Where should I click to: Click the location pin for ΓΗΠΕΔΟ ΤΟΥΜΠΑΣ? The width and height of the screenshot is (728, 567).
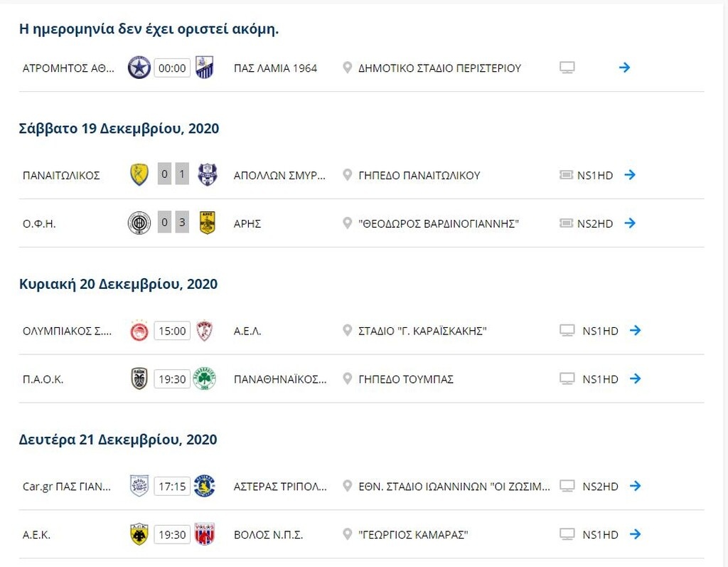pyautogui.click(x=346, y=378)
